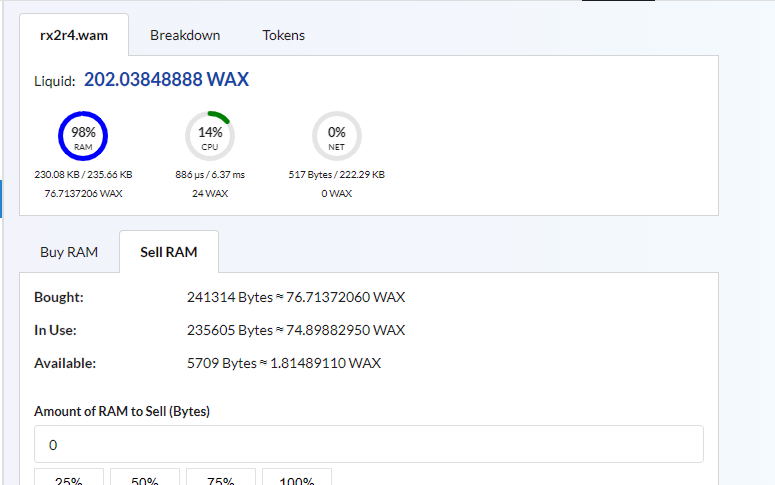Click the 'Liquid:' label
Image resolution: width=775 pixels, height=485 pixels.
54,81
